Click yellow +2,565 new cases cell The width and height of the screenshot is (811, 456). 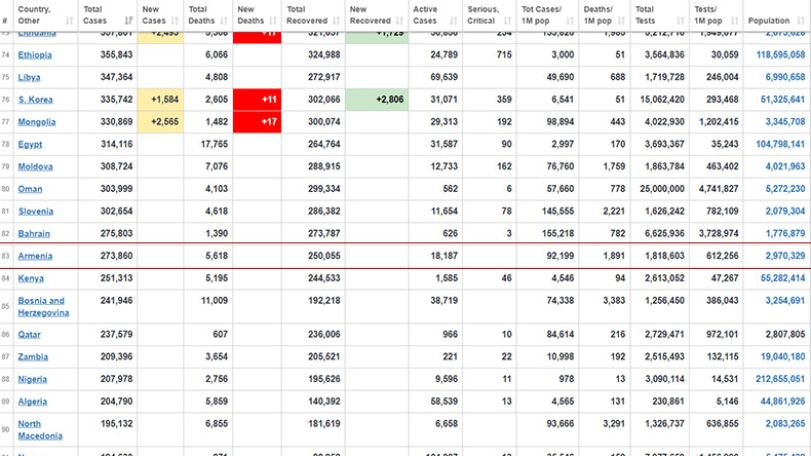pyautogui.click(x=160, y=122)
